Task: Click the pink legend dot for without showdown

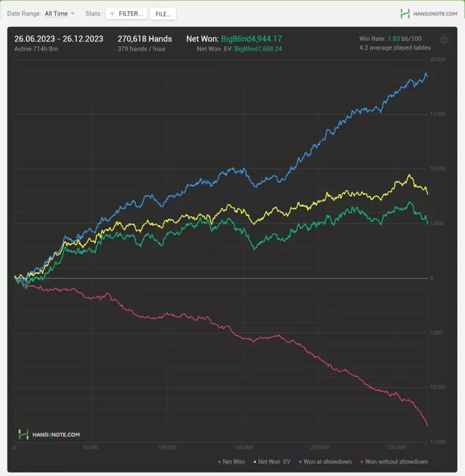Action: pos(362,462)
